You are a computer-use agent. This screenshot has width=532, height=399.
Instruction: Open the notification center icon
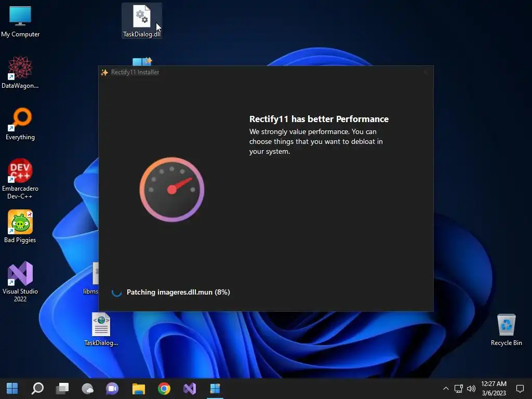[520, 389]
